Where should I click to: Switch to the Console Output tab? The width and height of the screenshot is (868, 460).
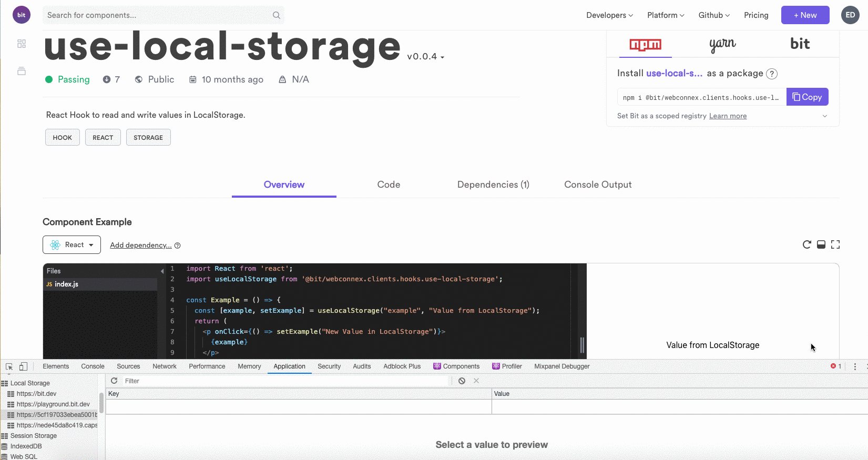pos(598,185)
